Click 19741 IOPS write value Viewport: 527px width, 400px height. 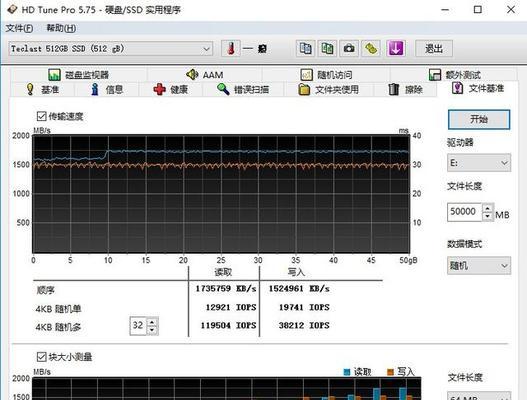(304, 307)
